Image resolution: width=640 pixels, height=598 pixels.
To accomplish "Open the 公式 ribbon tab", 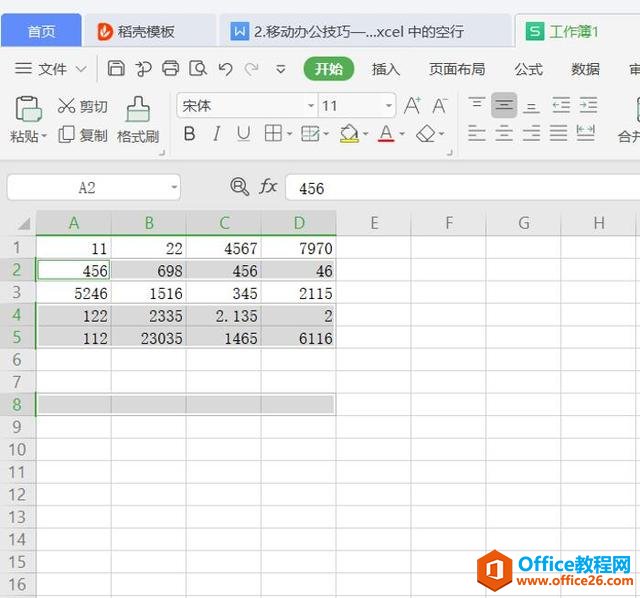I will (x=529, y=69).
